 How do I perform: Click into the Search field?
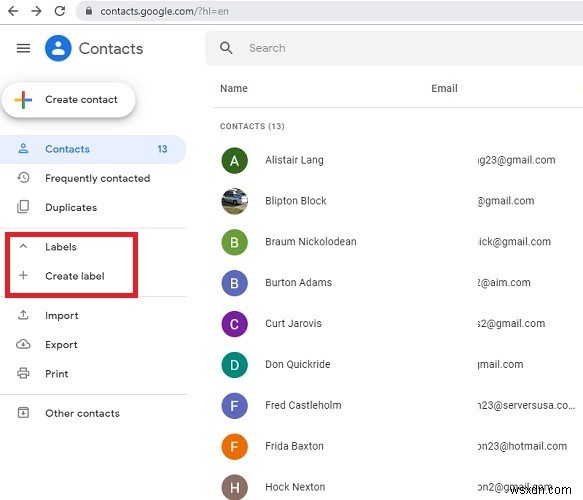point(394,48)
